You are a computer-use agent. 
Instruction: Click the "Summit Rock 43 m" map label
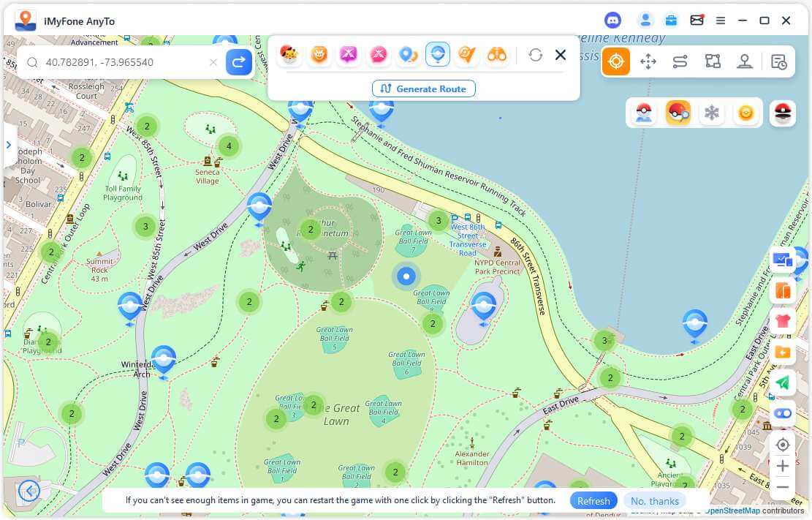tap(99, 270)
